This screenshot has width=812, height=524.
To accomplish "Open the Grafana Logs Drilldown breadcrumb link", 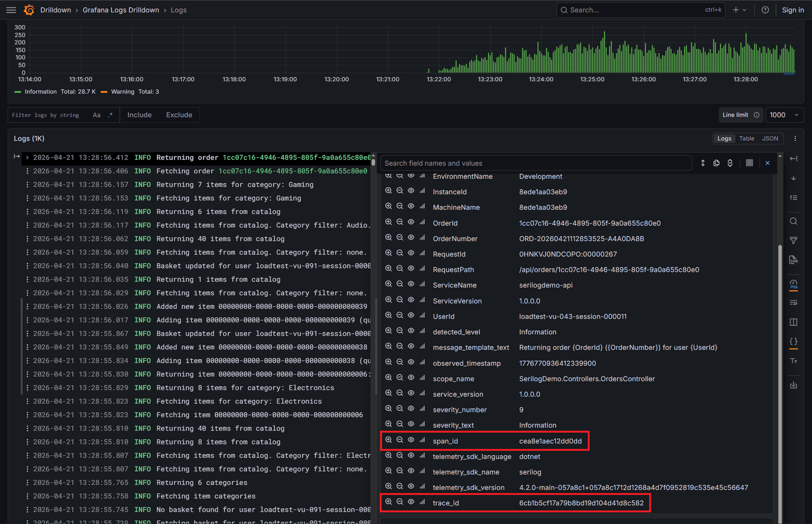I will tap(121, 10).
